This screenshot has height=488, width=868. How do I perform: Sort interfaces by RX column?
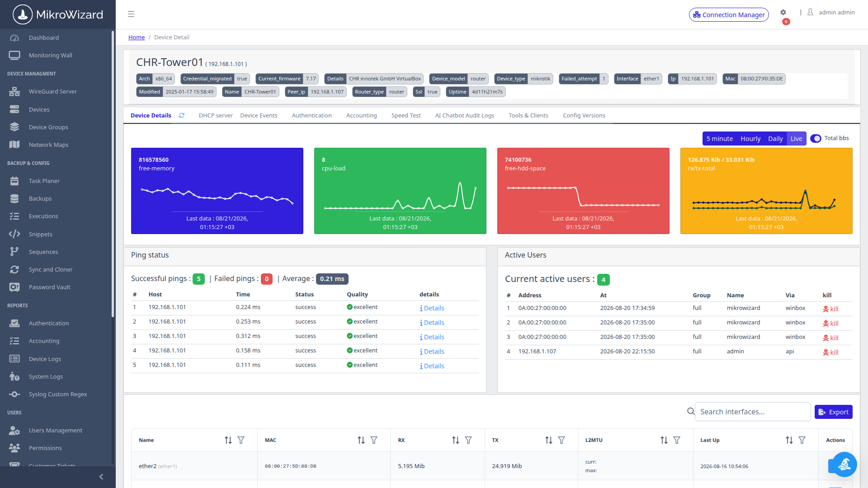click(456, 440)
